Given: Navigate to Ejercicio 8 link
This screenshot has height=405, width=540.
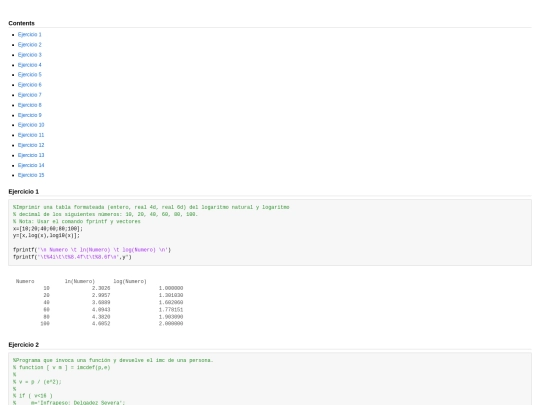Looking at the screenshot, I should click(x=30, y=105).
